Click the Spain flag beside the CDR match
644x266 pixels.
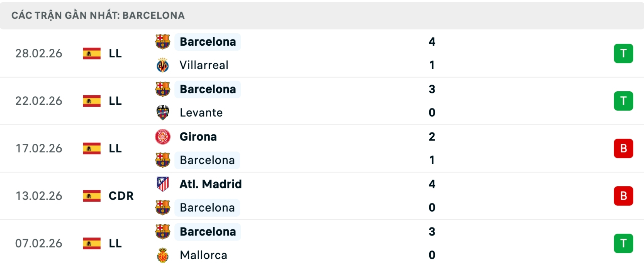pyautogui.click(x=91, y=196)
